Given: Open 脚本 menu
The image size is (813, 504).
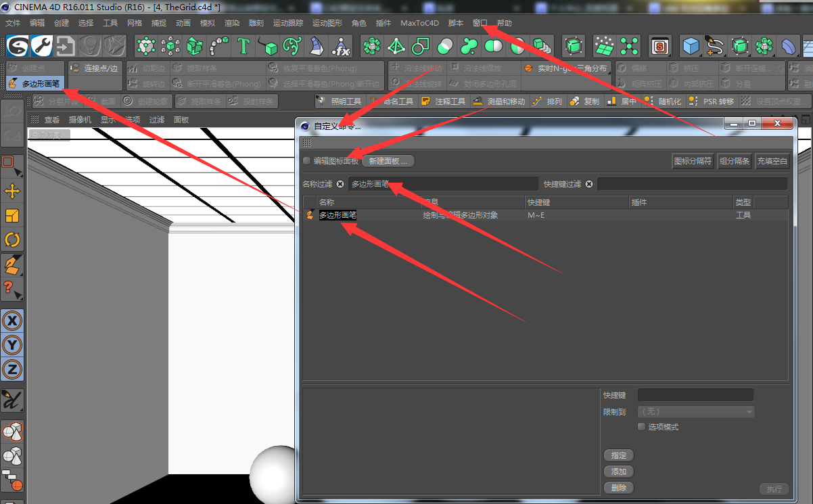Looking at the screenshot, I should (x=456, y=23).
